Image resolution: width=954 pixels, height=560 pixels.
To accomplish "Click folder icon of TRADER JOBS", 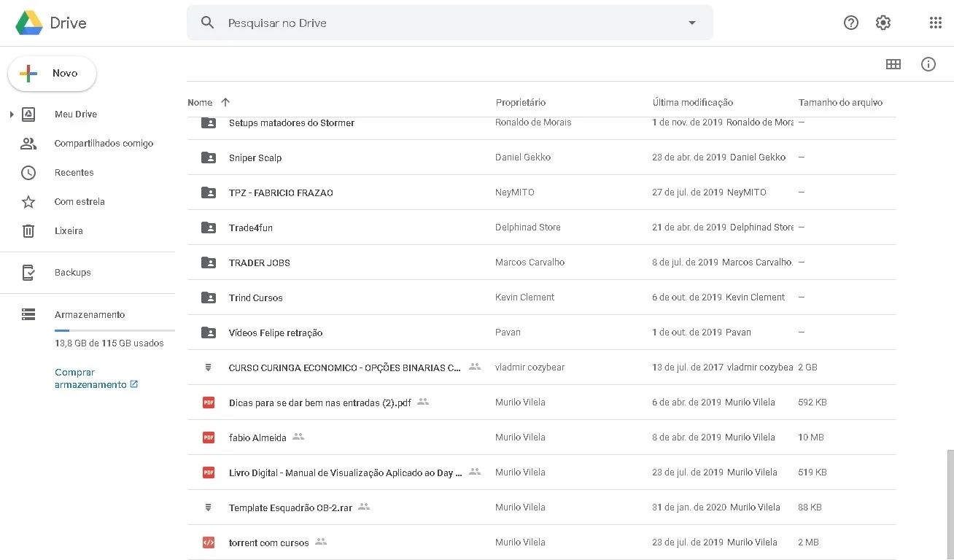I will tap(209, 262).
